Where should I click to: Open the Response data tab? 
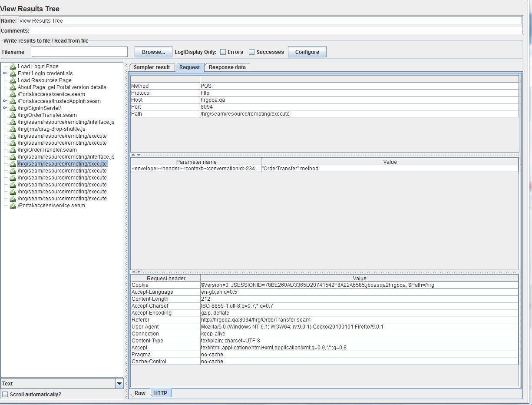tap(227, 67)
